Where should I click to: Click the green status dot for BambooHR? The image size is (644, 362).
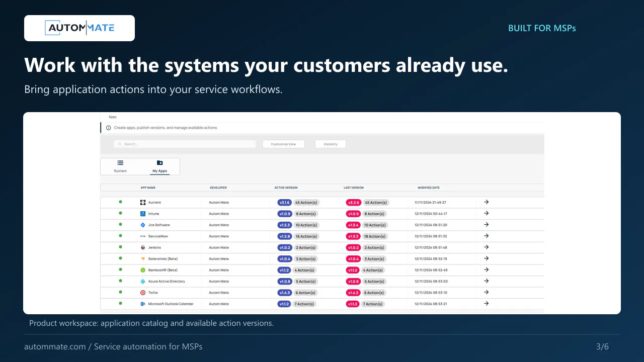(x=120, y=269)
